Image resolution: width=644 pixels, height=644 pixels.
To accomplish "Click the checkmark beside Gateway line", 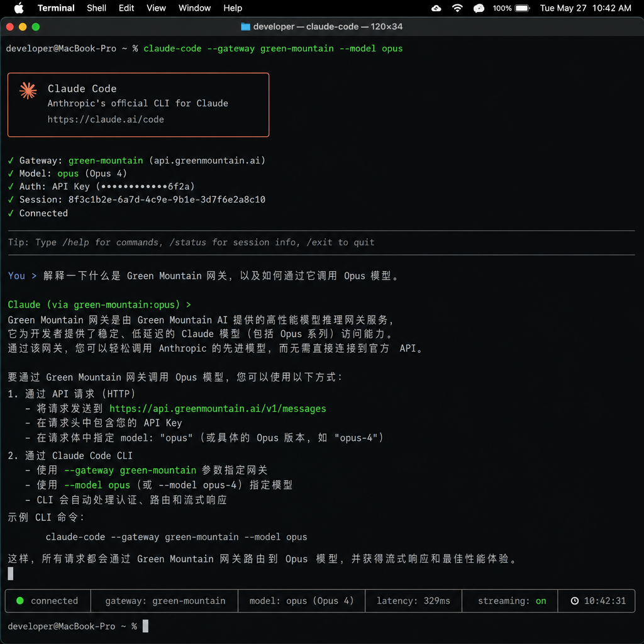I will [11, 160].
